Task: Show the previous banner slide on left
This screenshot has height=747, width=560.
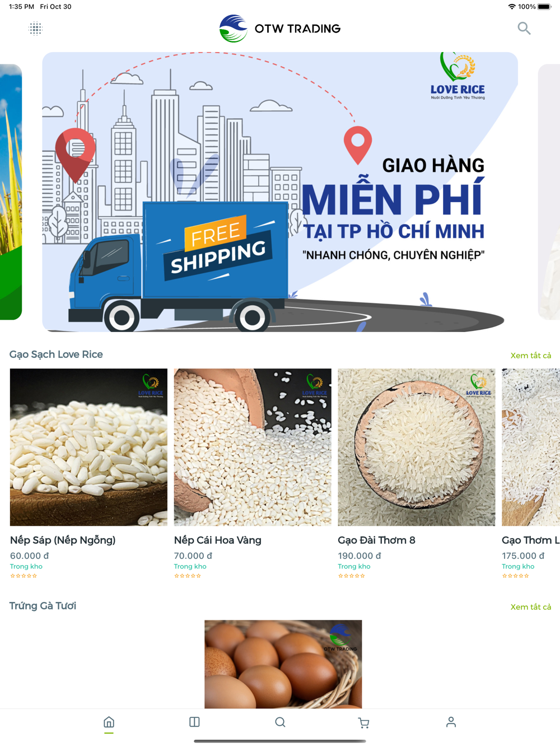Action: point(11,192)
